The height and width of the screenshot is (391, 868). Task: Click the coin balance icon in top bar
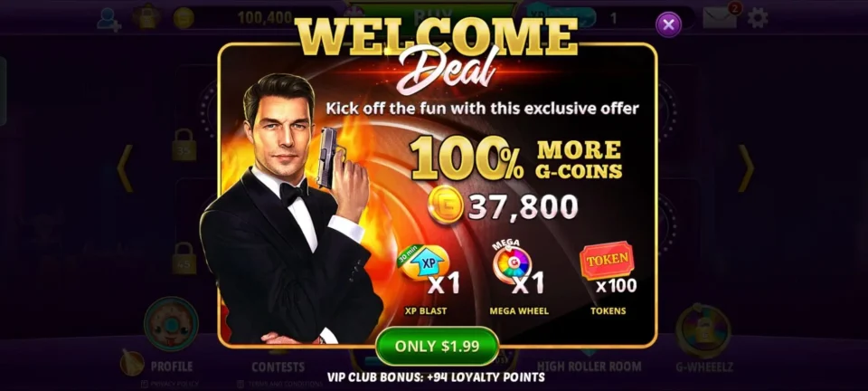pyautogui.click(x=184, y=18)
